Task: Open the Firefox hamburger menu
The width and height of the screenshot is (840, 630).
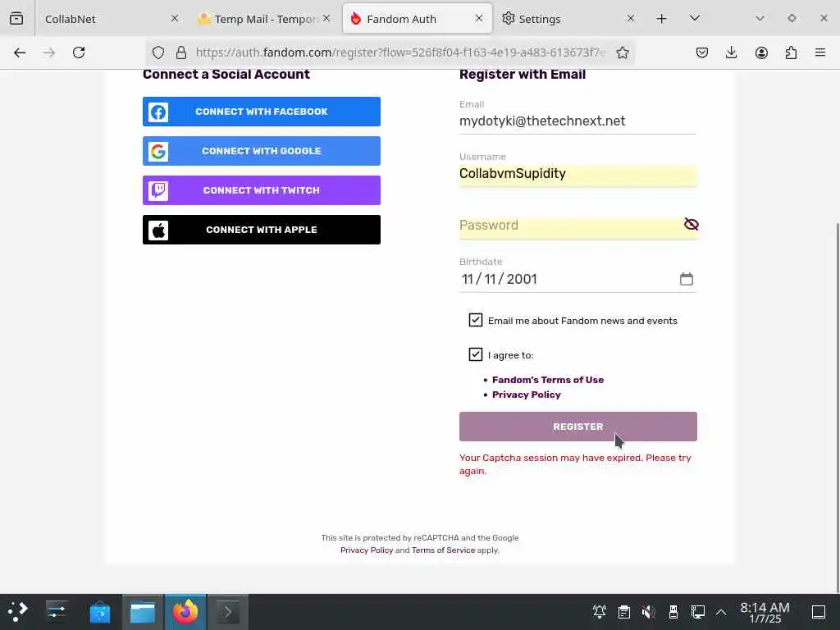Action: (x=820, y=52)
